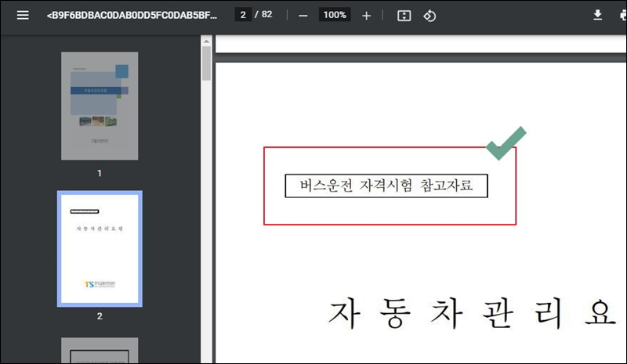The height and width of the screenshot is (364, 627).
Task: Print the PDF document
Action: point(623,15)
